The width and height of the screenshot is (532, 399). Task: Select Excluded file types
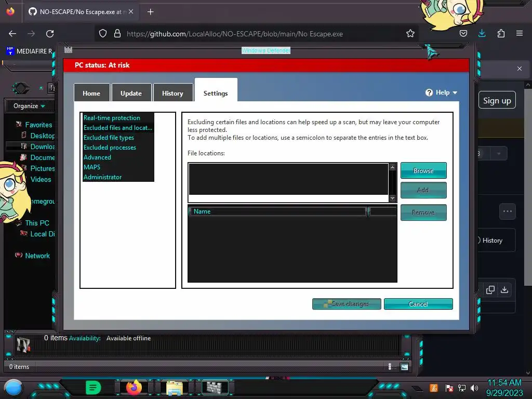click(109, 137)
